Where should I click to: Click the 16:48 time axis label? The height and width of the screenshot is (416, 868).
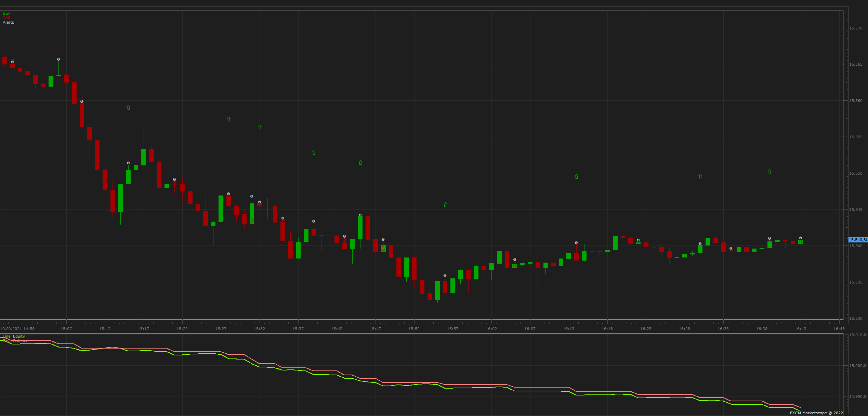(x=839, y=329)
